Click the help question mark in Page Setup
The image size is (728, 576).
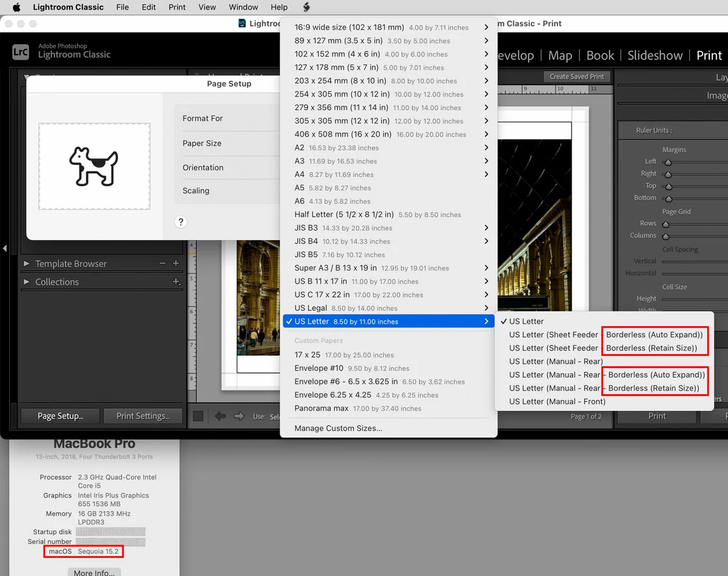[180, 222]
